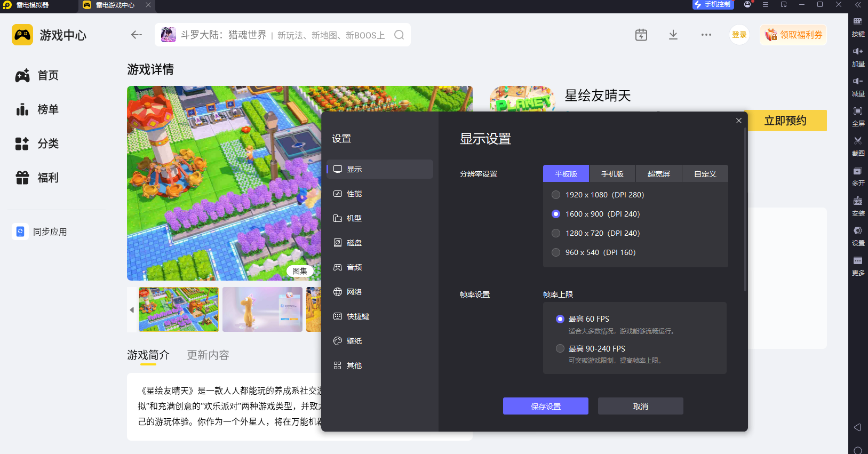This screenshot has width=868, height=454.
Task: Select the 1280 x 720 resolution option
Action: [x=556, y=233]
